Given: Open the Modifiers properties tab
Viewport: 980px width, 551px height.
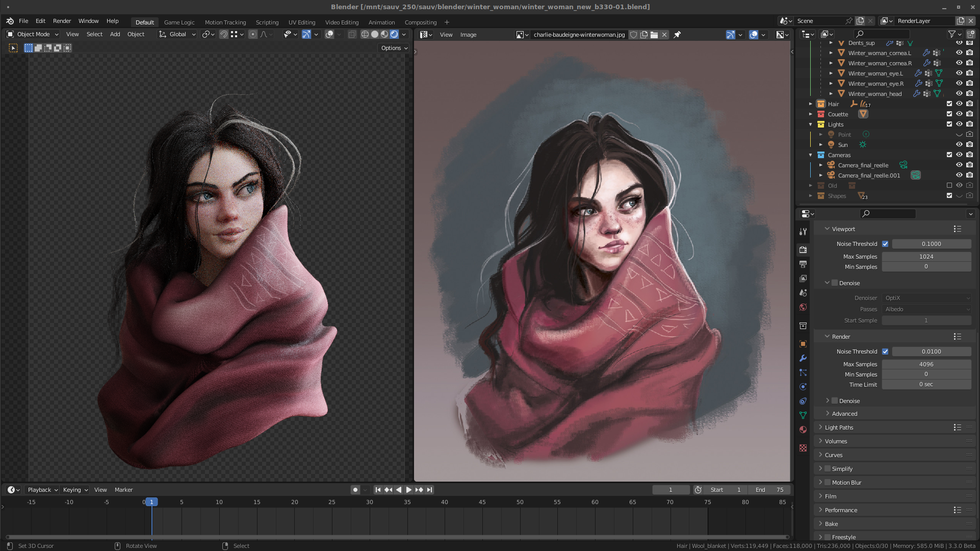Looking at the screenshot, I should (803, 358).
